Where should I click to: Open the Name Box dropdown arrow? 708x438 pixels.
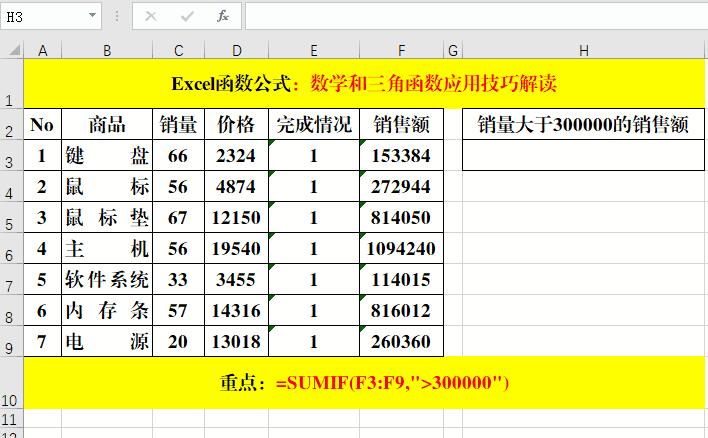92,16
